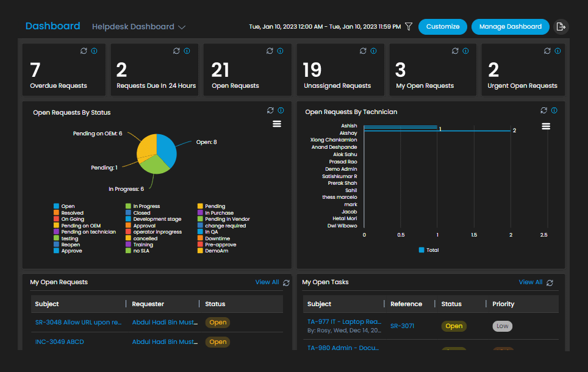Screen dimensions: 588x372
Task: Sort My Open Requests by Subject column
Action: pos(47,304)
